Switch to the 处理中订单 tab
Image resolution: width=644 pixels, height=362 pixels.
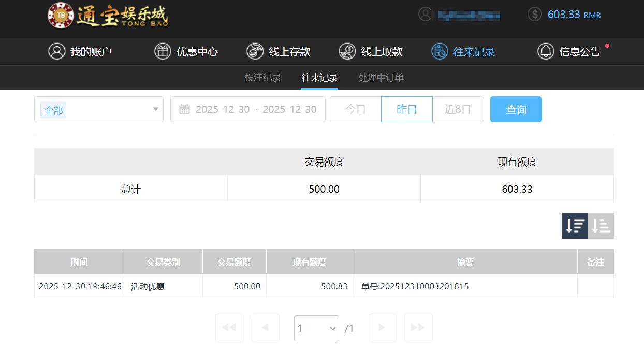(x=380, y=78)
